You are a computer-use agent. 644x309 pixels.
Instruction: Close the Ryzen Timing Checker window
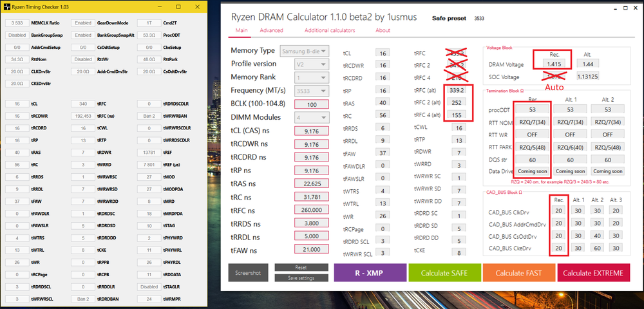197,6
